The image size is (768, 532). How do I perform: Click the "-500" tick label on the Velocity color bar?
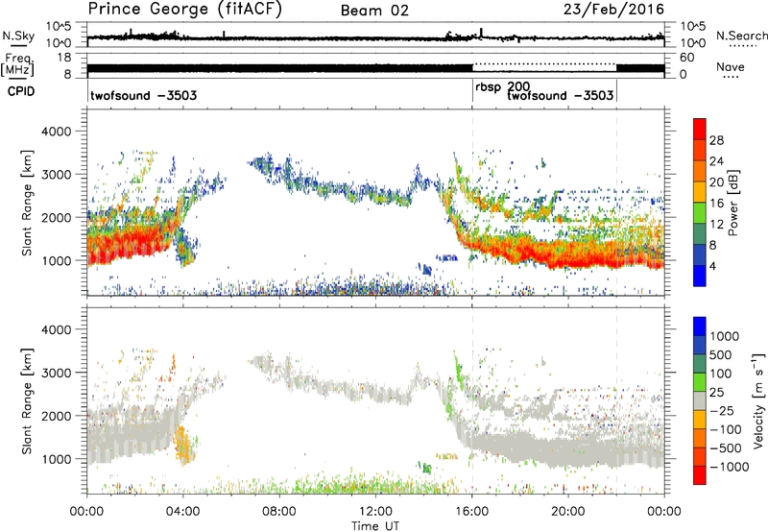pos(726,447)
